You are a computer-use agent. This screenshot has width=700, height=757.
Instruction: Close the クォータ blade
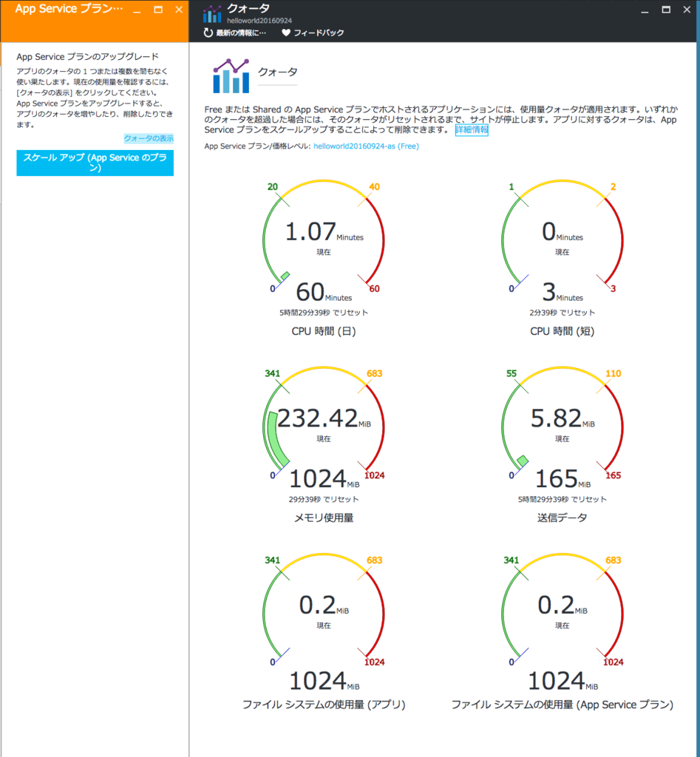pos(687,10)
